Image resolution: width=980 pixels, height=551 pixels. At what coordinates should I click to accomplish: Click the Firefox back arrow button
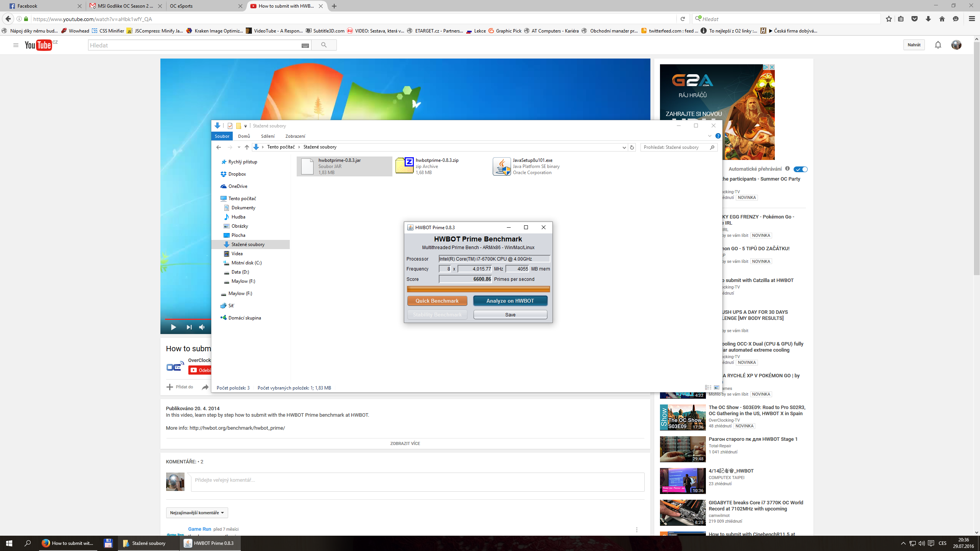[8, 19]
